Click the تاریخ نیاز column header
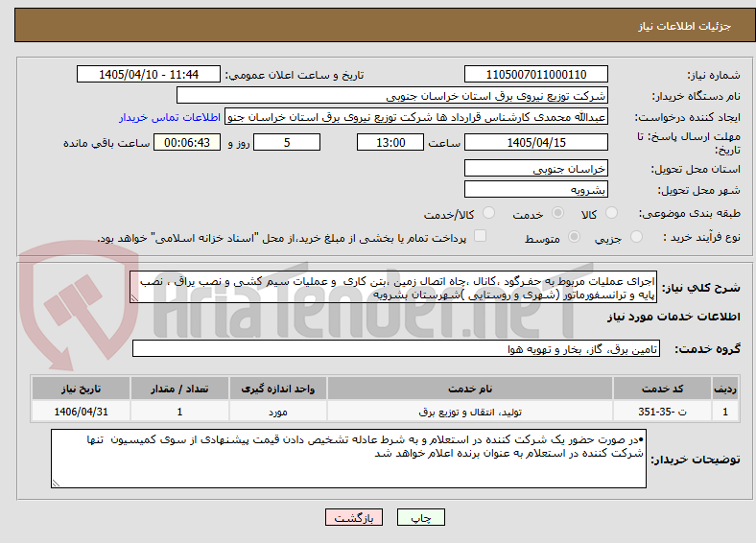 81,389
